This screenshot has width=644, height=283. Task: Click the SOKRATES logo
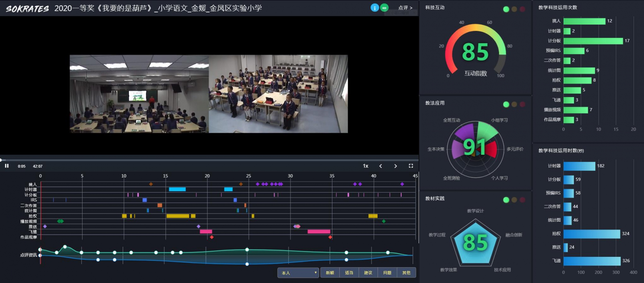[27, 8]
